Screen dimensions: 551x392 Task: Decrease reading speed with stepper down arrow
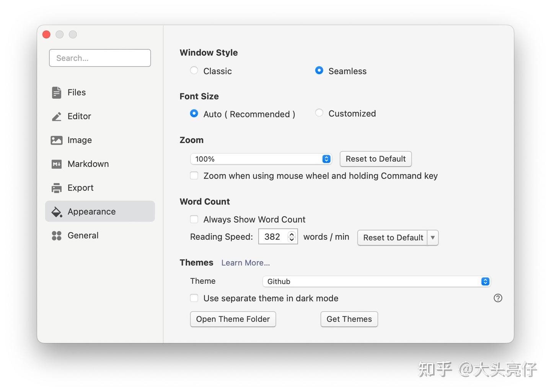[292, 239]
